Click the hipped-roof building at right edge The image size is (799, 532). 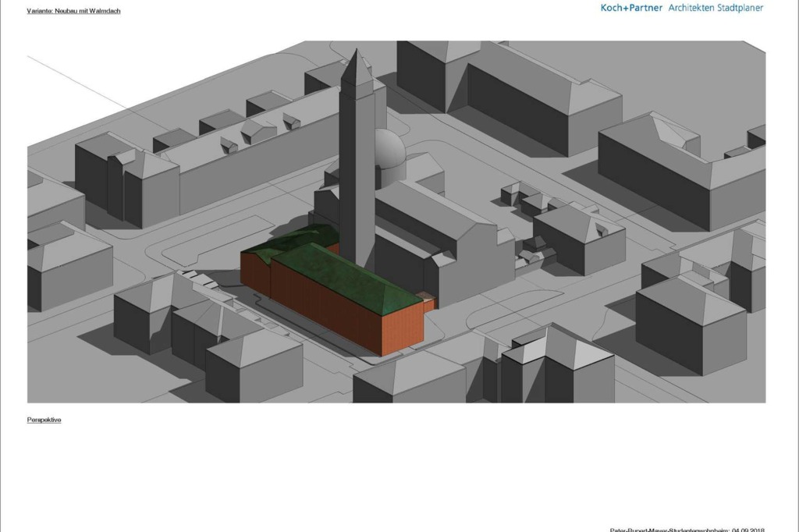click(x=691, y=320)
